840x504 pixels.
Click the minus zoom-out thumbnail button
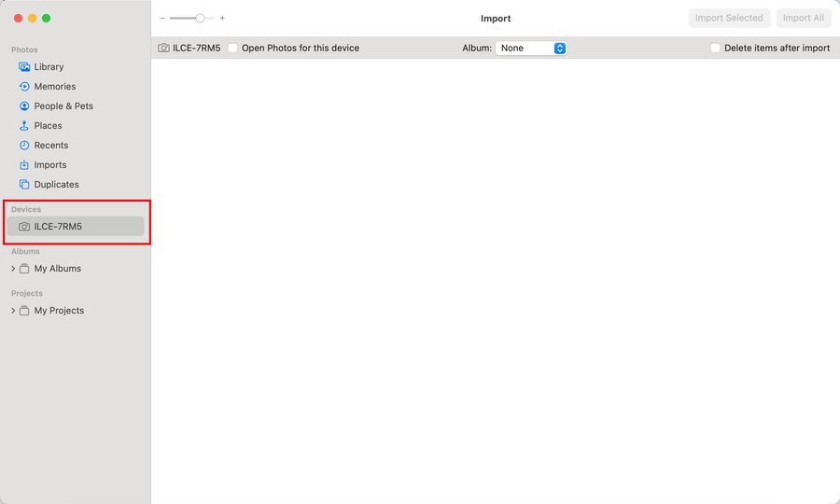tap(162, 18)
